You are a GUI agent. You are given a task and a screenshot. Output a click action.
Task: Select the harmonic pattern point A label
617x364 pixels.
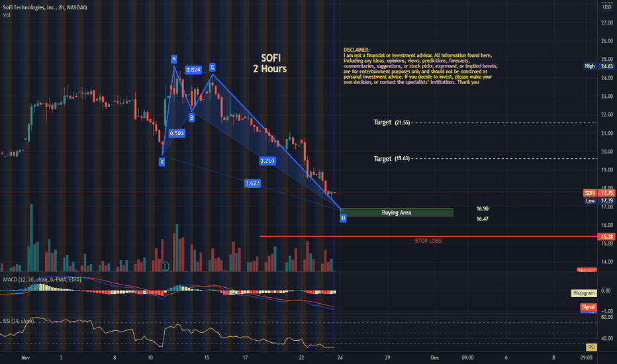174,60
